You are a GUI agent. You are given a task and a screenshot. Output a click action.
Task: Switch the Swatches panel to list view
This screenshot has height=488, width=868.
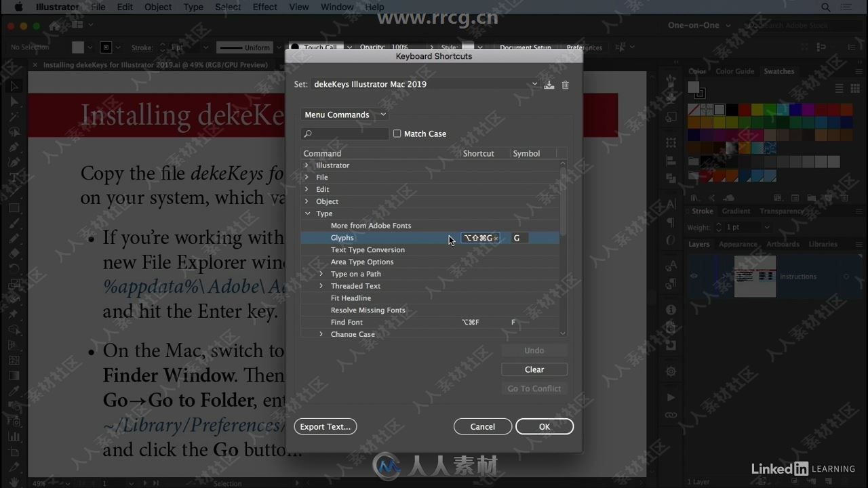click(839, 89)
